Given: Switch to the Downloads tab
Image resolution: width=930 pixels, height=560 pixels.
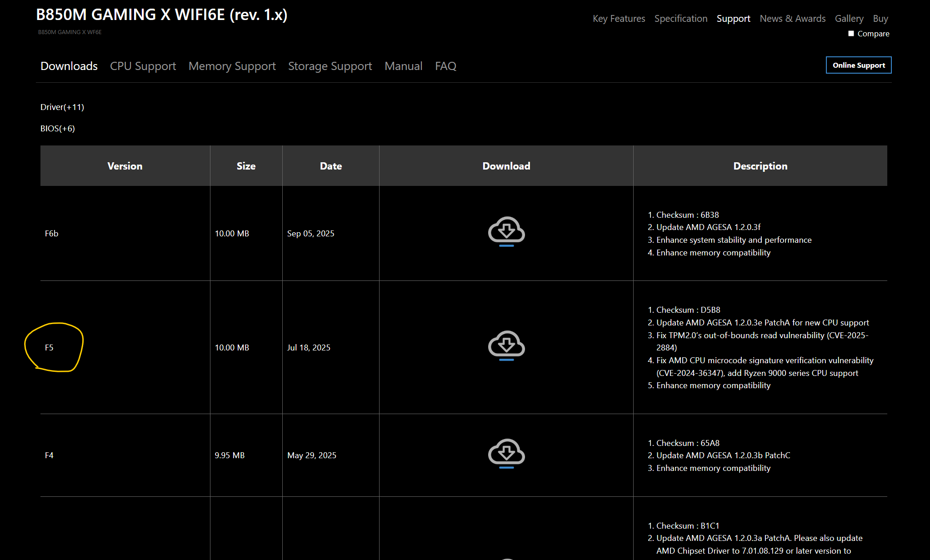Looking at the screenshot, I should tap(69, 66).
